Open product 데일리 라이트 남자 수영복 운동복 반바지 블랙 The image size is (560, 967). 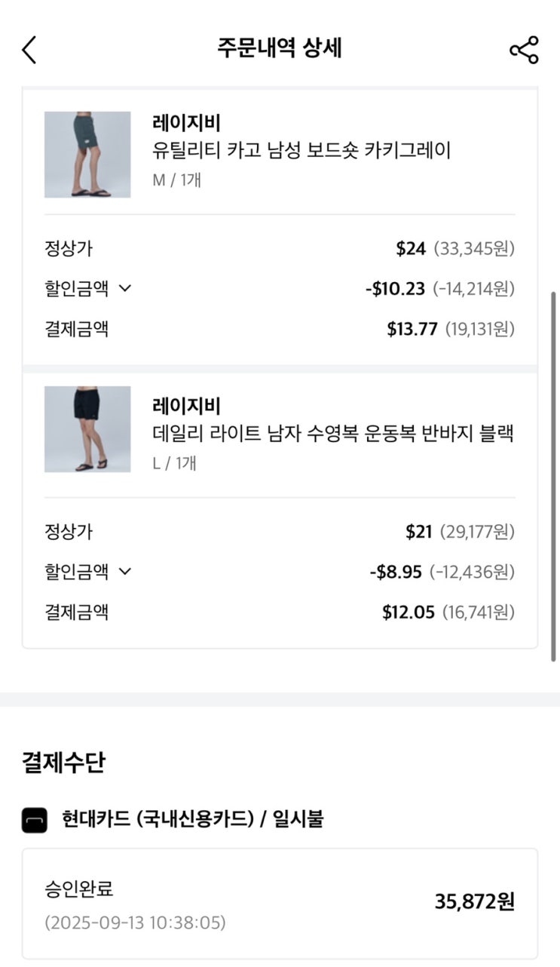332,434
